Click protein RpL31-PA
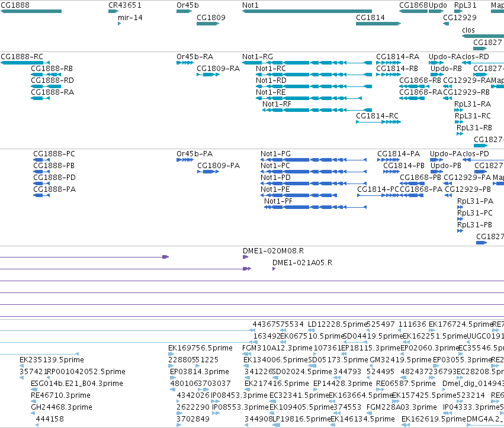Image resolution: width=504 pixels, height=428 pixels. click(460, 207)
